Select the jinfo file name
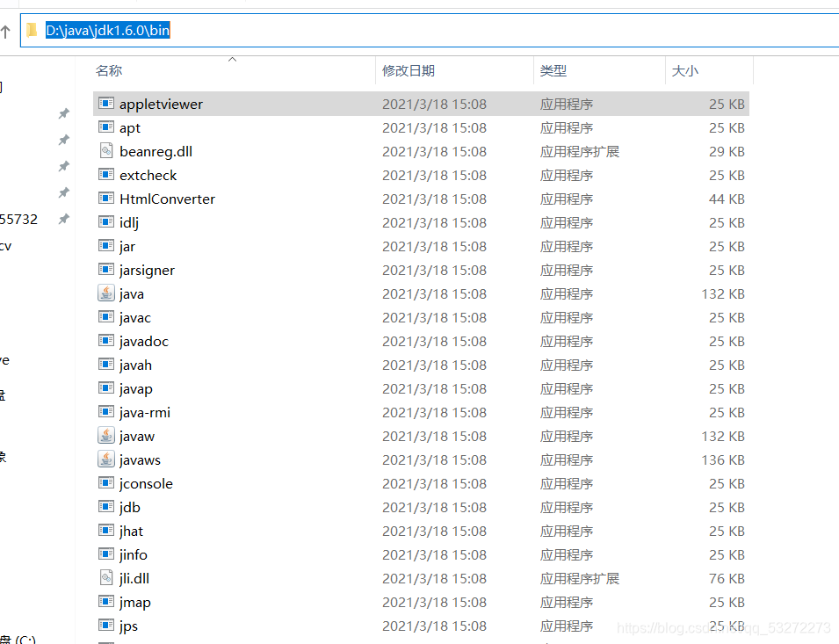Screen dimensions: 839x644 click(x=134, y=554)
